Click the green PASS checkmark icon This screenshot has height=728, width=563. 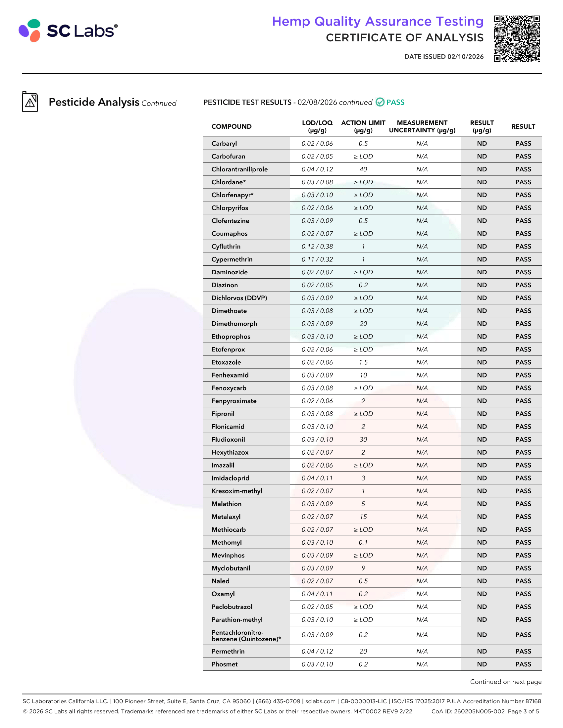click(380, 102)
